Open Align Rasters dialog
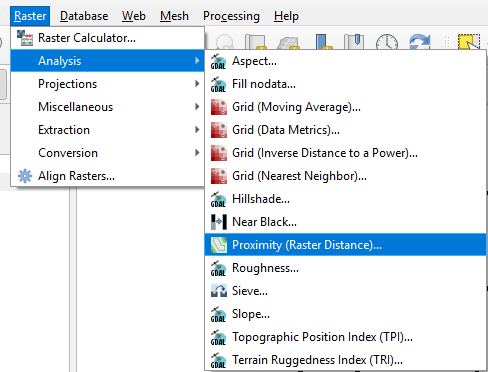Image resolution: width=488 pixels, height=372 pixels. [x=107, y=176]
